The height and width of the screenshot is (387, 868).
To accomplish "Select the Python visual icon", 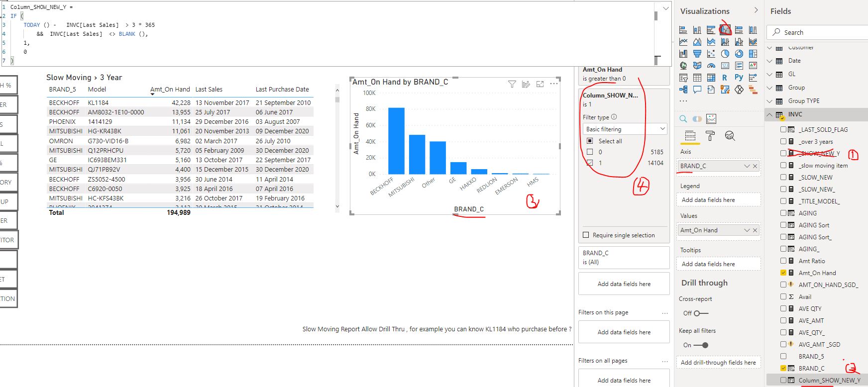I will 739,78.
